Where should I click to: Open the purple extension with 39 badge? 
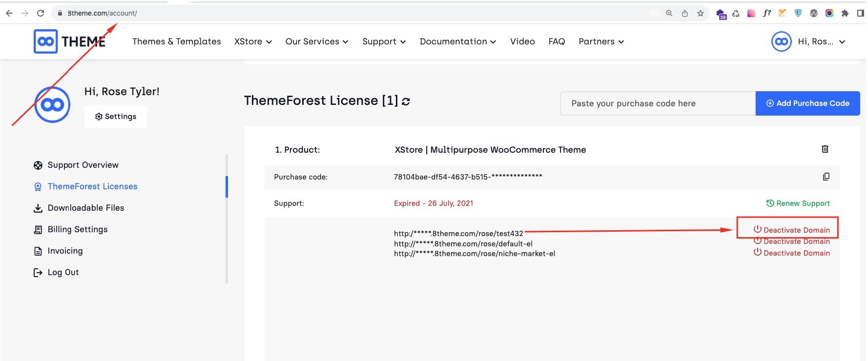pyautogui.click(x=721, y=14)
